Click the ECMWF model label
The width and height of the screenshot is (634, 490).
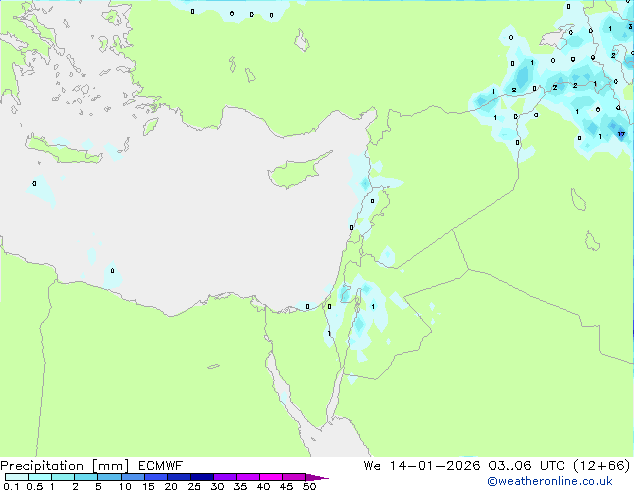[161, 466]
